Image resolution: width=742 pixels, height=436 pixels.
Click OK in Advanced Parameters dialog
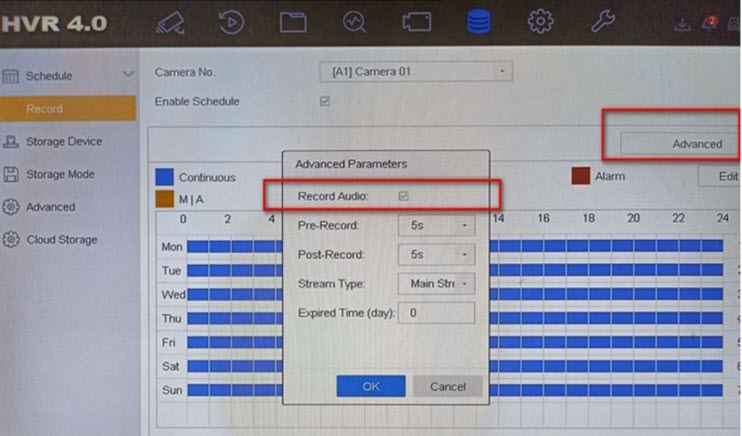(371, 386)
